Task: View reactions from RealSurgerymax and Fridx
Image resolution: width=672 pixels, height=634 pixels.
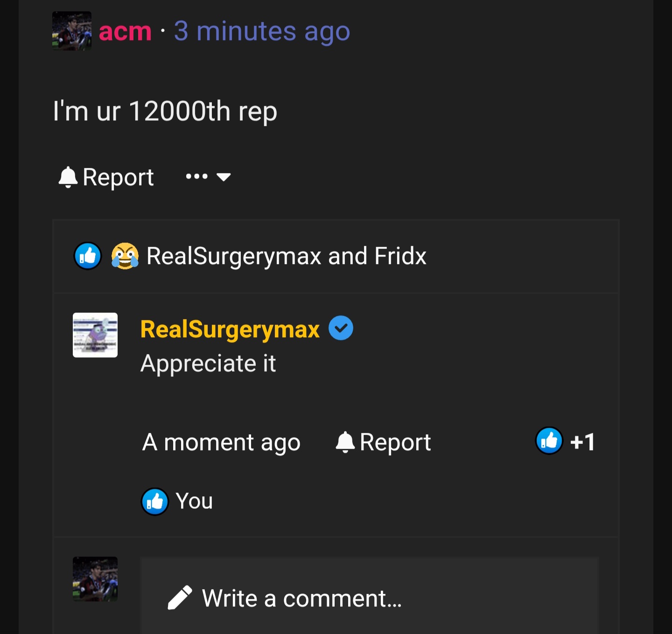Action: [x=286, y=256]
